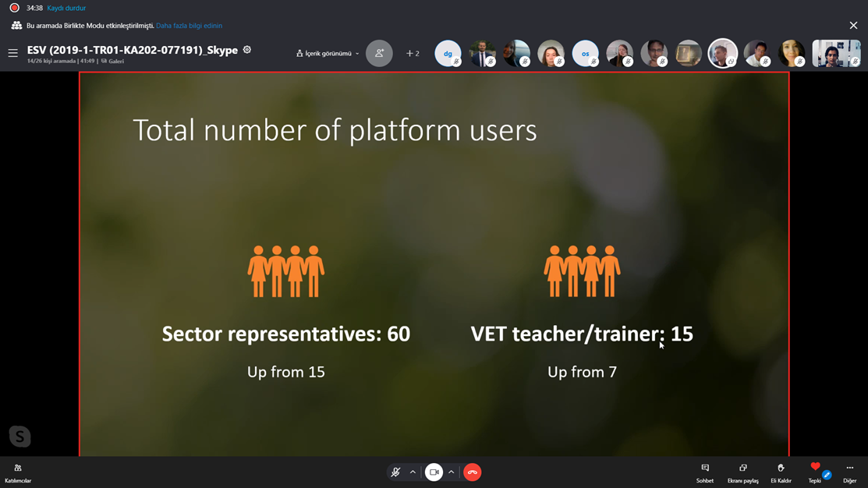End the call with red hang-up button
This screenshot has height=488, width=868.
(472, 472)
